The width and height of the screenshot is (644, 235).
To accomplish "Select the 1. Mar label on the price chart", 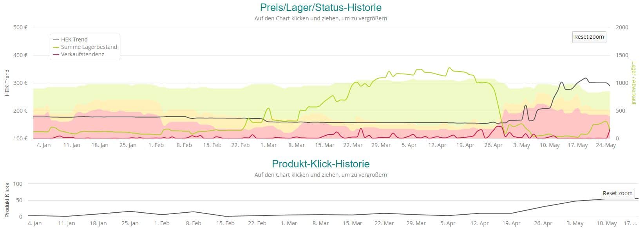I will (x=268, y=145).
